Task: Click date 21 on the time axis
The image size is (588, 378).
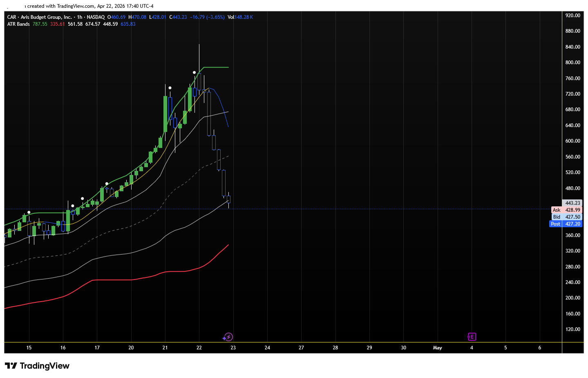Action: (165, 348)
